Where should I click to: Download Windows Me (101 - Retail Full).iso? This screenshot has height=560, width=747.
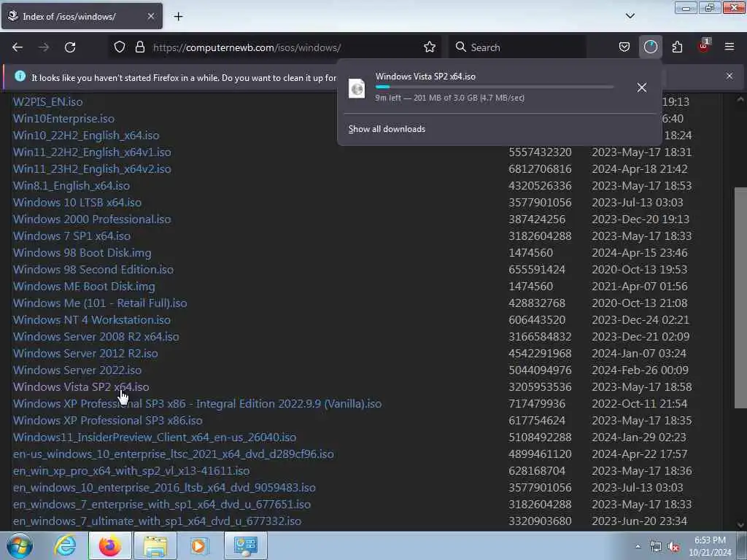pyautogui.click(x=99, y=303)
